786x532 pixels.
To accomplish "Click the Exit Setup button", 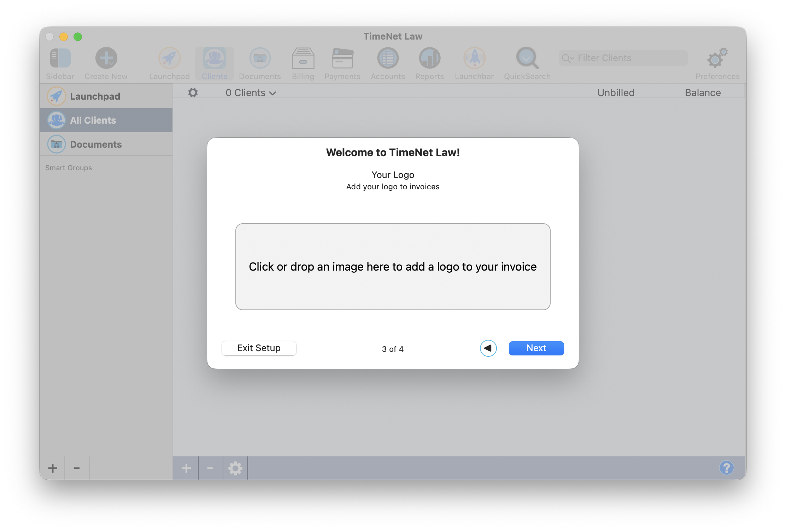I will coord(259,348).
